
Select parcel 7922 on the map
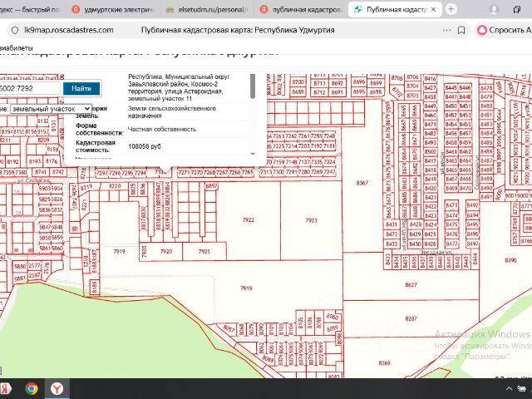249,219
